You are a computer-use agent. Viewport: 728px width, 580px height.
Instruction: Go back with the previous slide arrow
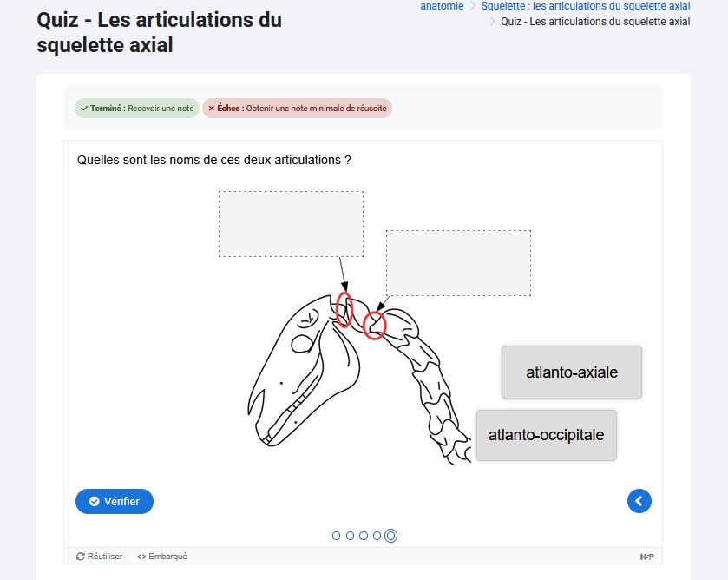[x=639, y=501]
